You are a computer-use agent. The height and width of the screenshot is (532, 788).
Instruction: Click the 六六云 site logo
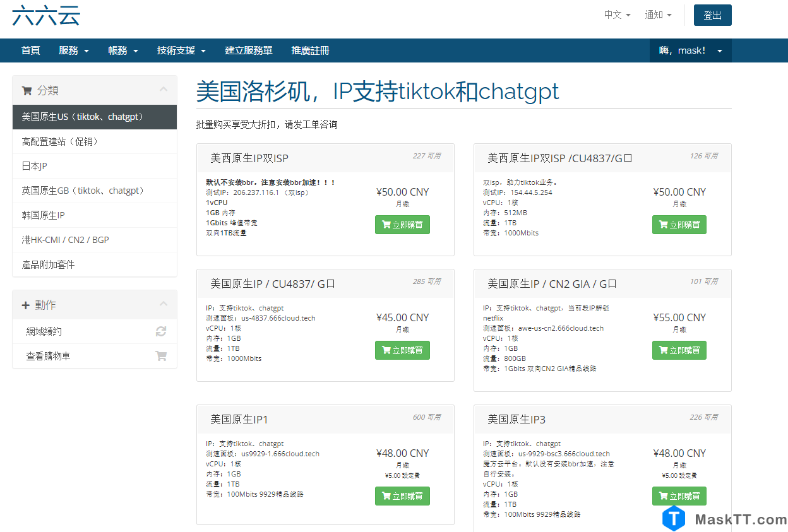point(46,15)
